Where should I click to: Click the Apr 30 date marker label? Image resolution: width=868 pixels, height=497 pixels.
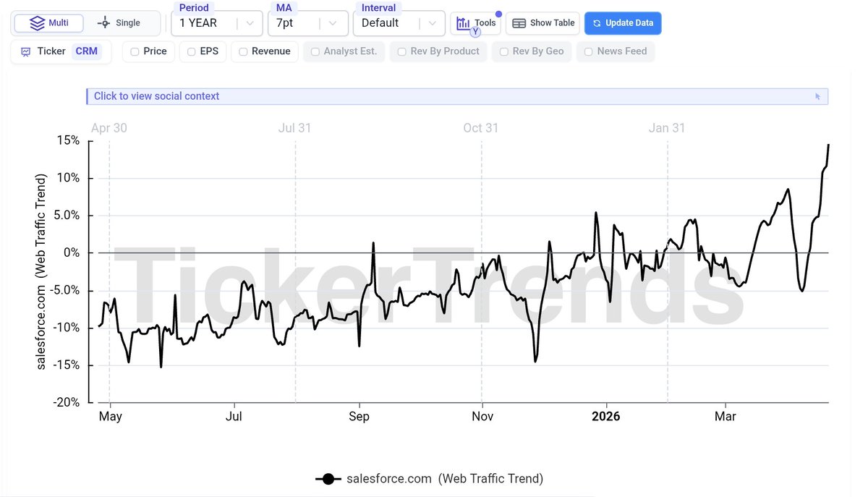coord(109,128)
